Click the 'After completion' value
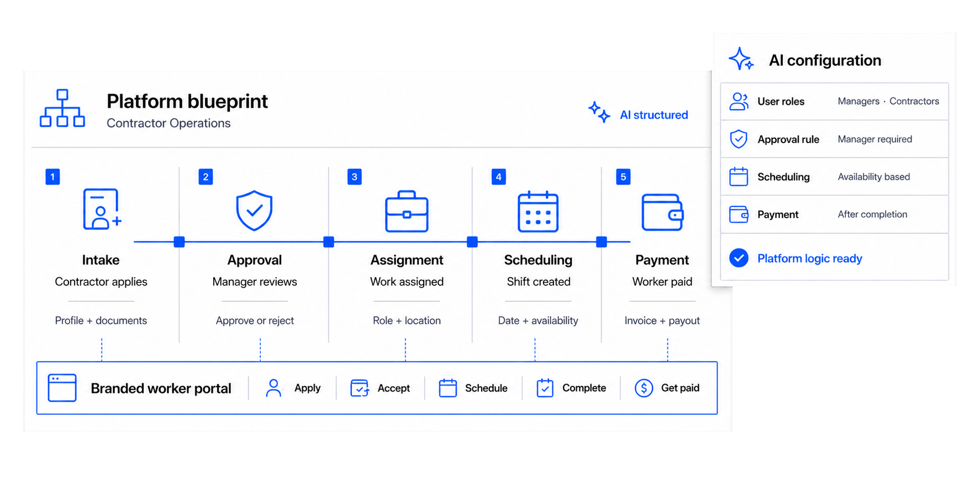 (x=872, y=214)
